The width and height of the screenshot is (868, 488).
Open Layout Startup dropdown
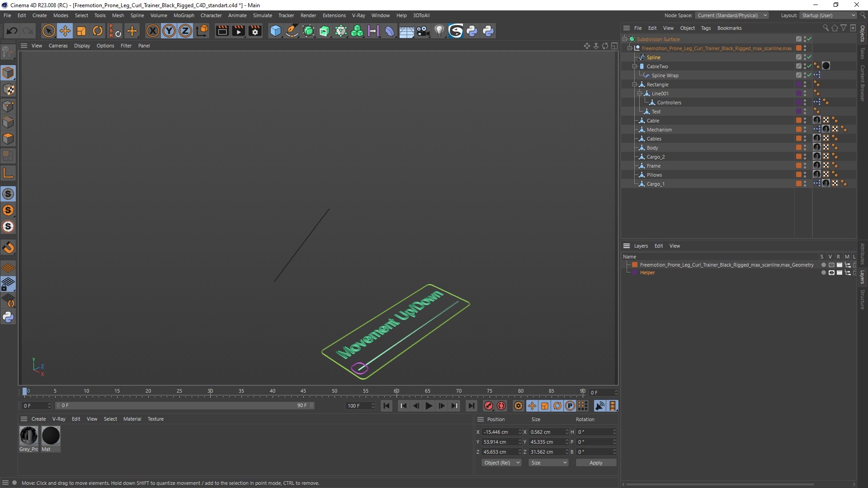pos(828,15)
